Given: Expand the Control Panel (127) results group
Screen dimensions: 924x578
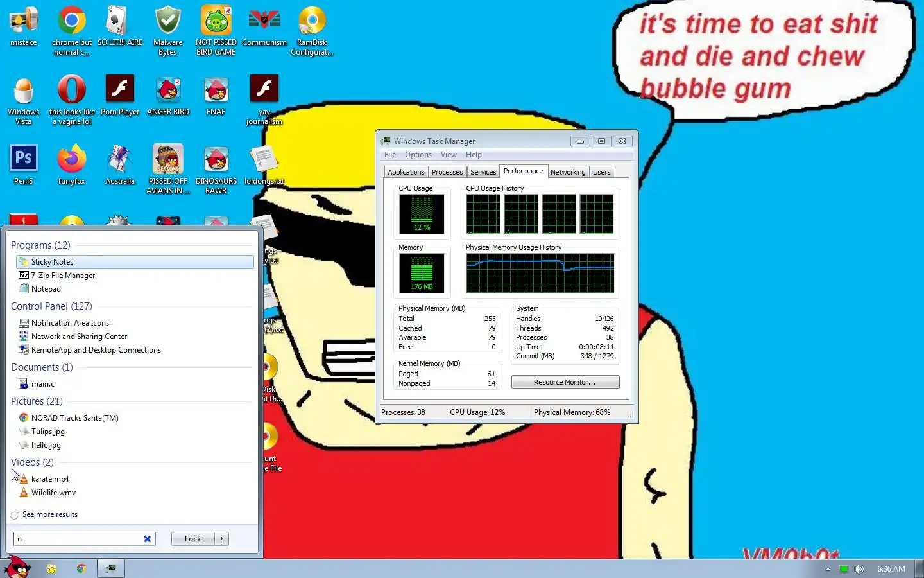Looking at the screenshot, I should coord(51,306).
